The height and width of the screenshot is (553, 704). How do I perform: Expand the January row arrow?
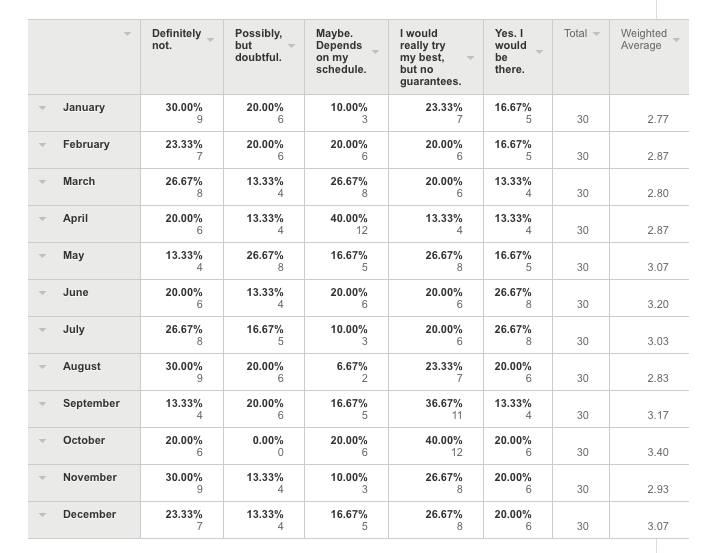click(43, 107)
